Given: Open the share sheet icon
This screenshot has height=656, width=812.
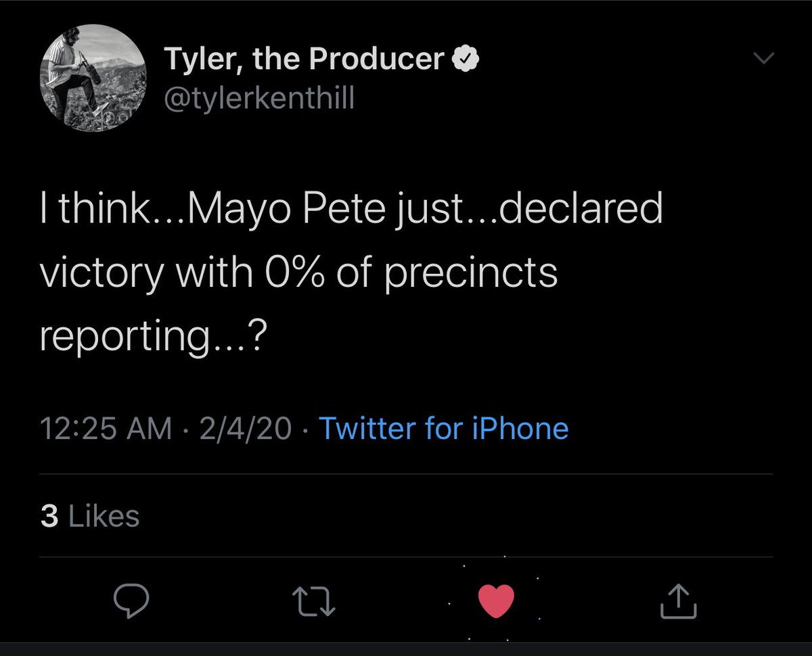Looking at the screenshot, I should [x=678, y=601].
